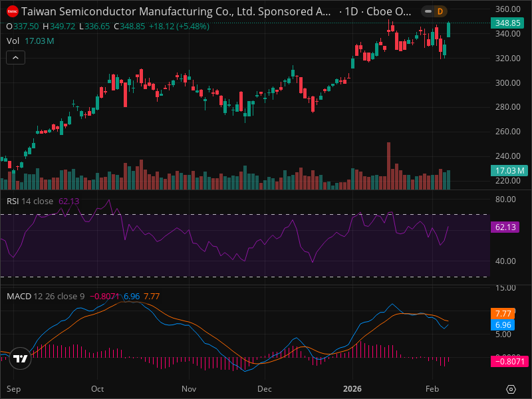The height and width of the screenshot is (399, 532).
Task: Click the orange D delayed-data badge
Action: [440, 11]
